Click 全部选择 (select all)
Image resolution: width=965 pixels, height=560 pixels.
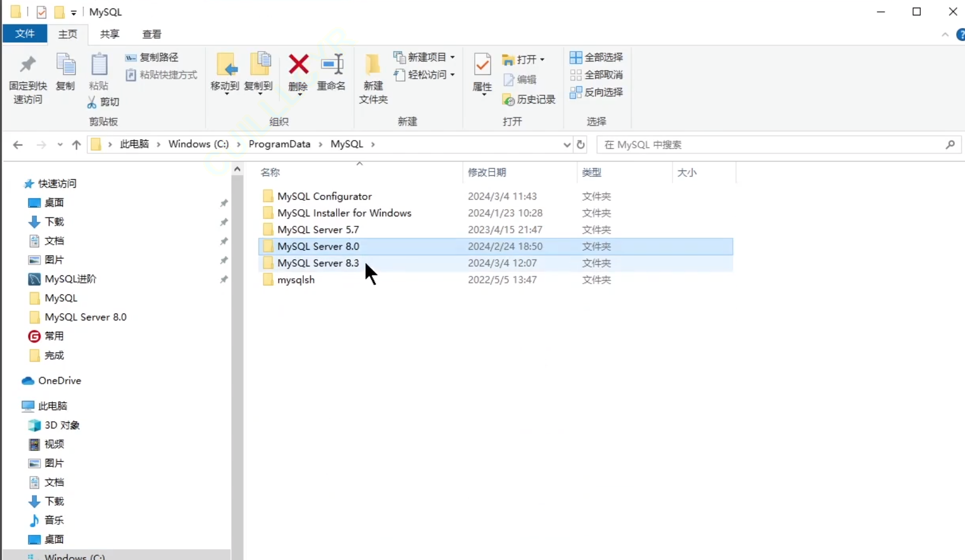pyautogui.click(x=596, y=57)
